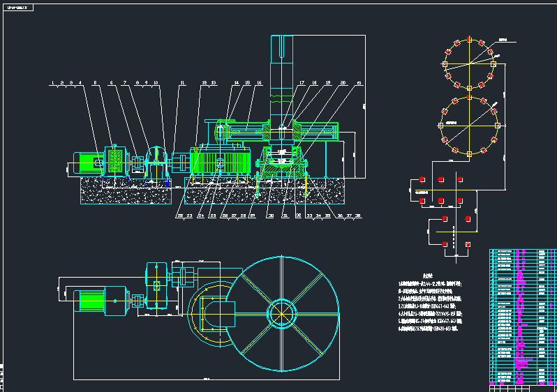This screenshot has height=392, width=557.
Task: Select part callout number 5
Action: click(x=95, y=83)
